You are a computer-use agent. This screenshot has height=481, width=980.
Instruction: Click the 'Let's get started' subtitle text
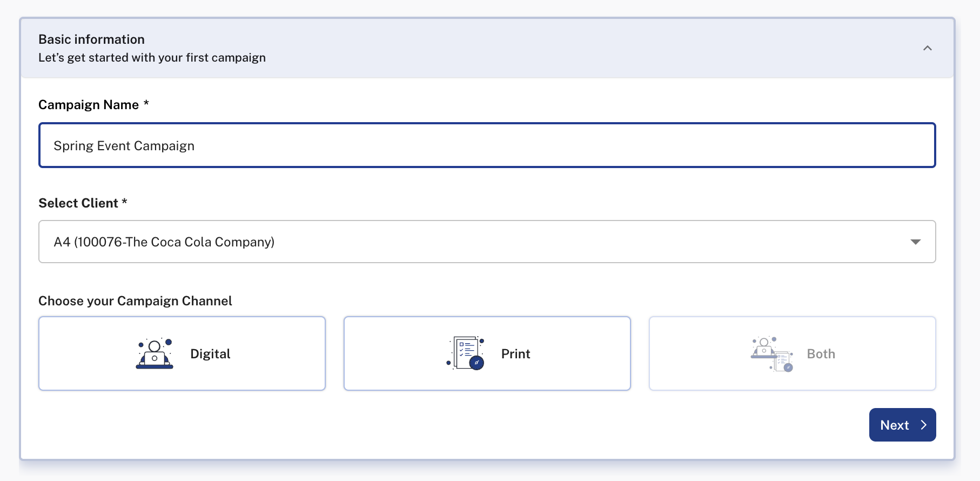pos(152,58)
